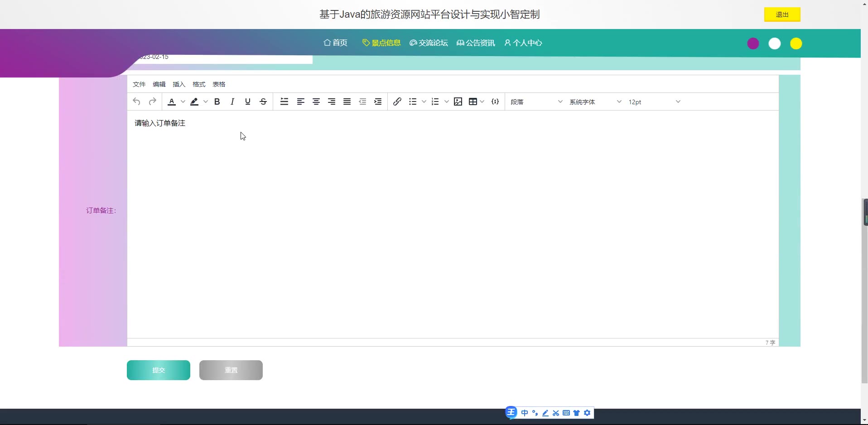Toggle strikethrough formatting
This screenshot has width=868, height=425.
point(263,101)
